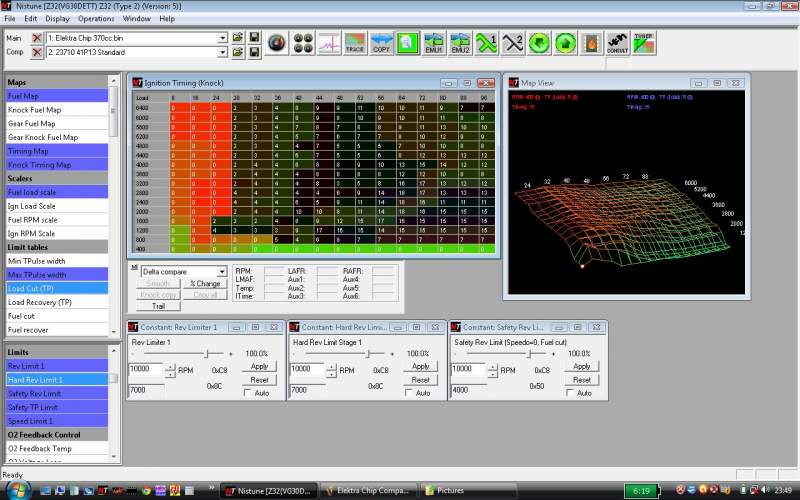Click the TRACE toolbar icon
Image resolution: width=800 pixels, height=500 pixels.
pos(355,44)
